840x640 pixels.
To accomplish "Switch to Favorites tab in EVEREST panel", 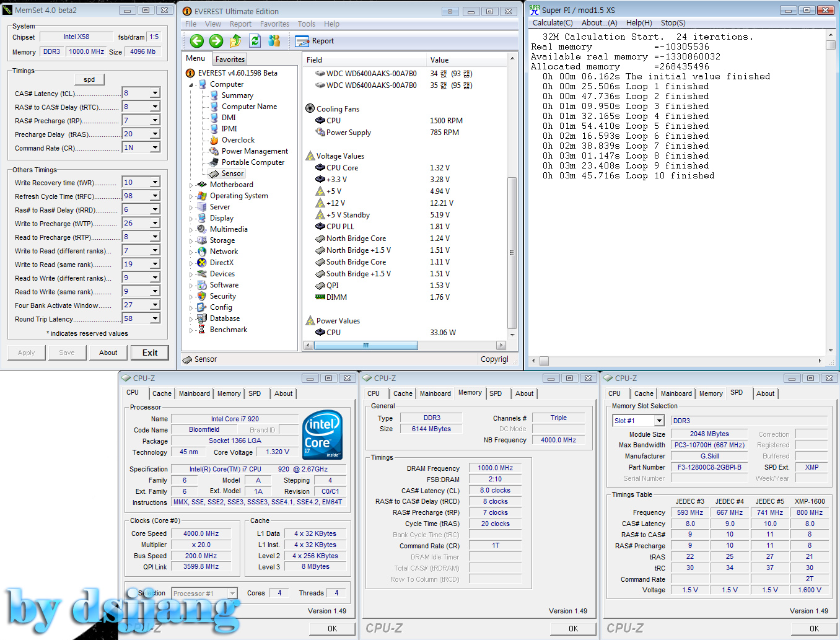I will pos(230,59).
